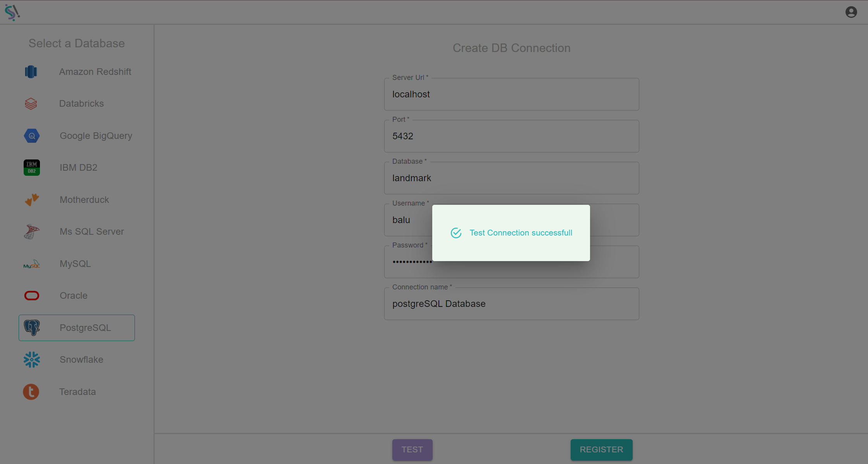Screen dimensions: 868x464
Task: Select Snowflake database icon
Action: tap(31, 359)
